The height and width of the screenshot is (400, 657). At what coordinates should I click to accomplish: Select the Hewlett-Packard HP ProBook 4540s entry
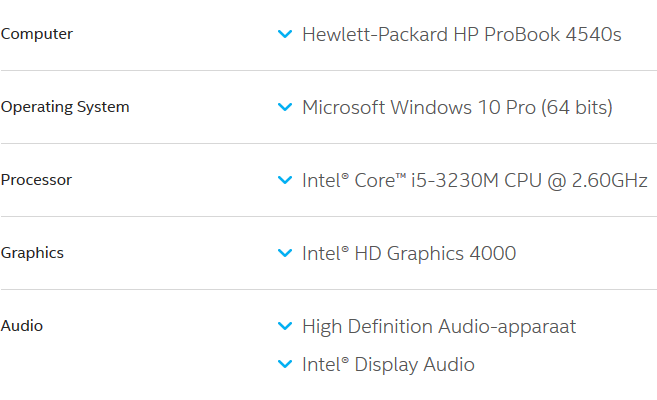tap(461, 35)
